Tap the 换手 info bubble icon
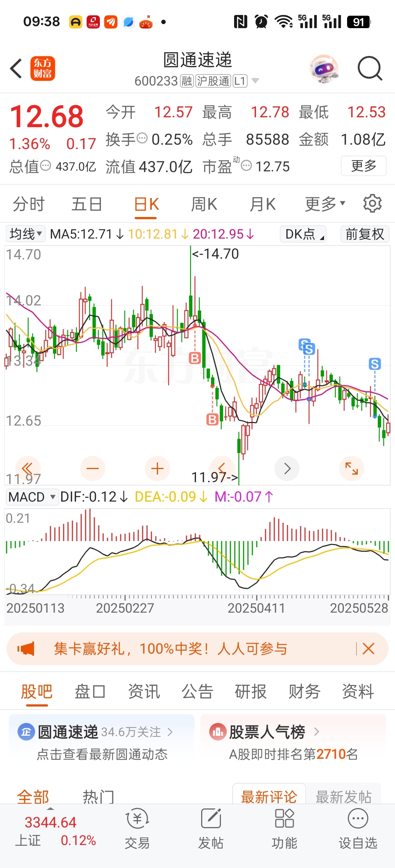This screenshot has width=395, height=868. pyautogui.click(x=142, y=138)
